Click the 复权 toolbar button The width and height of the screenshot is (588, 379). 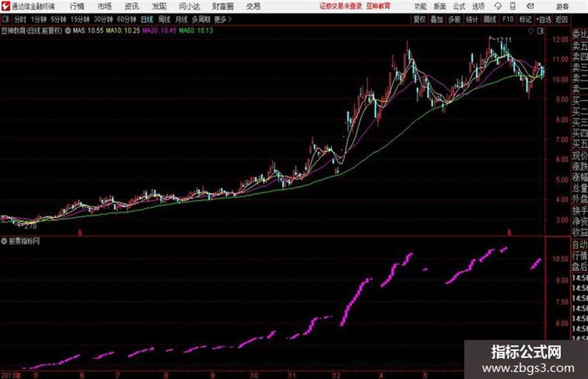(419, 19)
